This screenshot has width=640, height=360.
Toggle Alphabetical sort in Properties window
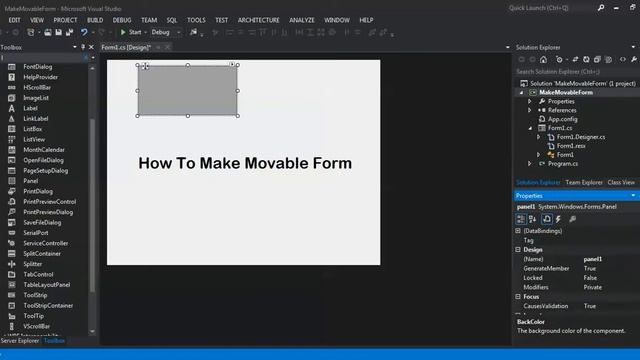533,219
